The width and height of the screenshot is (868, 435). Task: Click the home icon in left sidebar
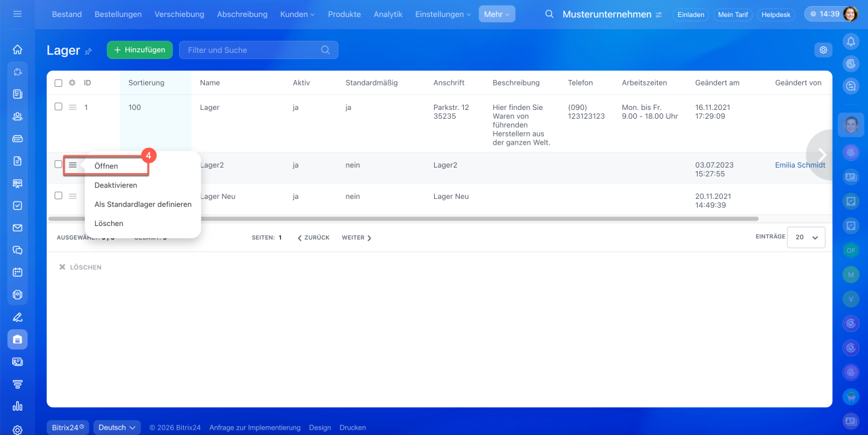[18, 50]
